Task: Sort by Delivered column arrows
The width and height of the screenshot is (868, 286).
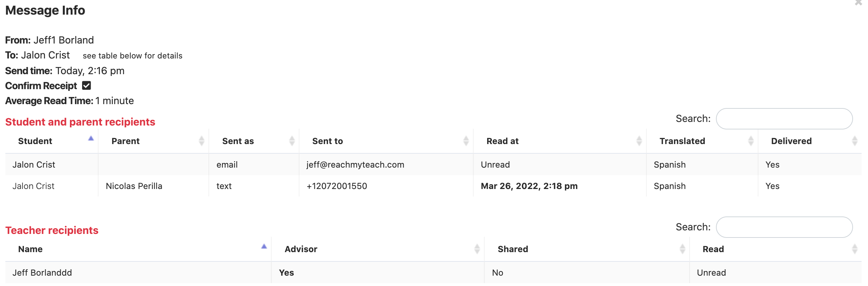Action: tap(854, 141)
